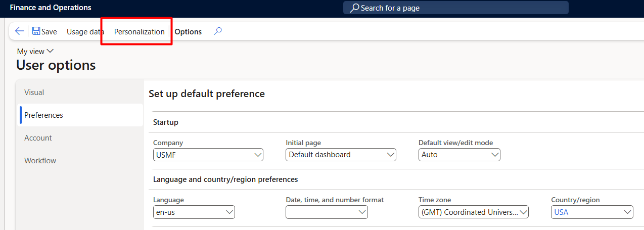Expand the Language dropdown en-us
Image resolution: width=644 pixels, height=230 pixels.
tap(194, 212)
